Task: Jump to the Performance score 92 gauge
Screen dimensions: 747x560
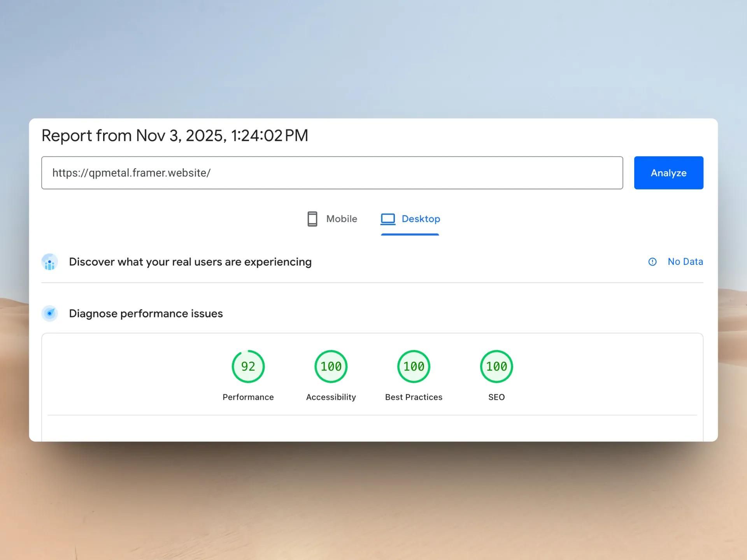Action: click(248, 366)
